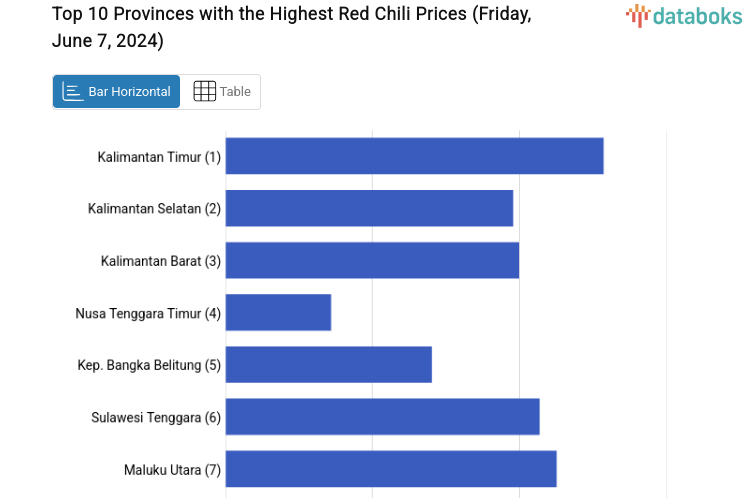Select the Kalimantan Timur bar
The image size is (753, 498).
[x=414, y=156]
